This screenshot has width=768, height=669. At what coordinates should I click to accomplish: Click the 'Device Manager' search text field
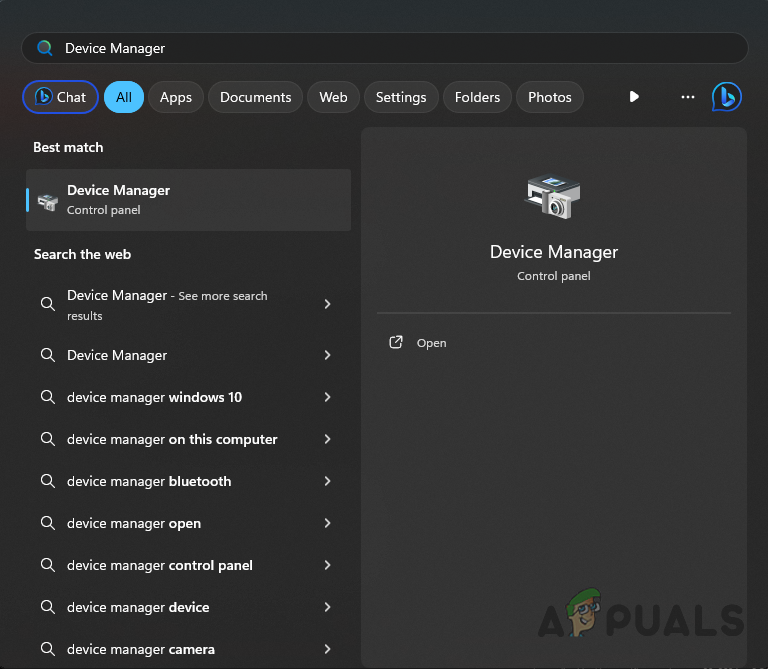coord(384,48)
